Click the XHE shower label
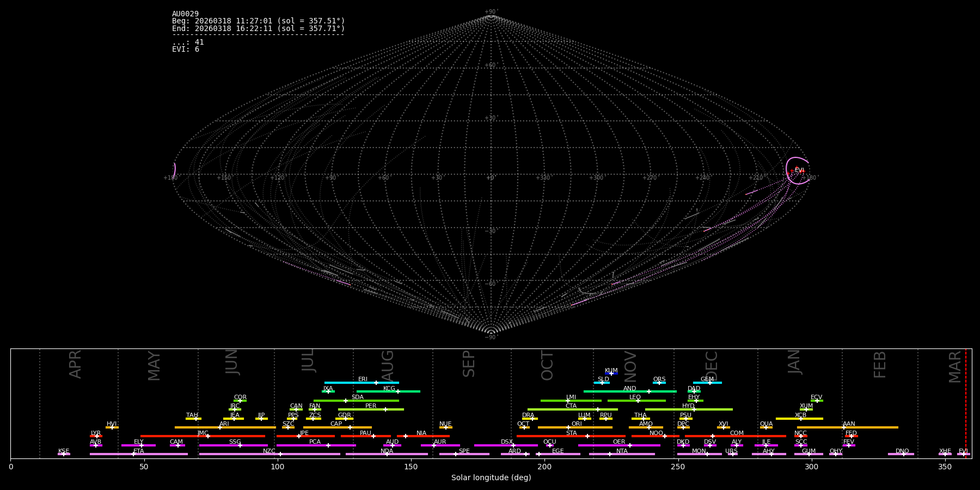The height and width of the screenshot is (490, 980). (945, 451)
